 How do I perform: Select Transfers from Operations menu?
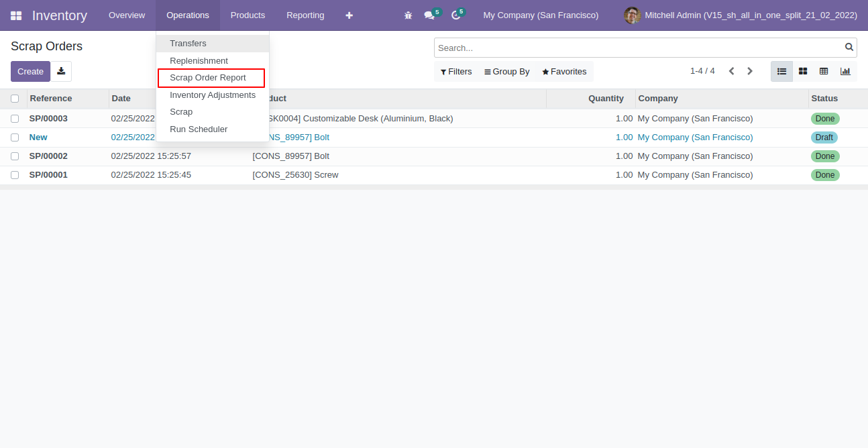pyautogui.click(x=213, y=44)
